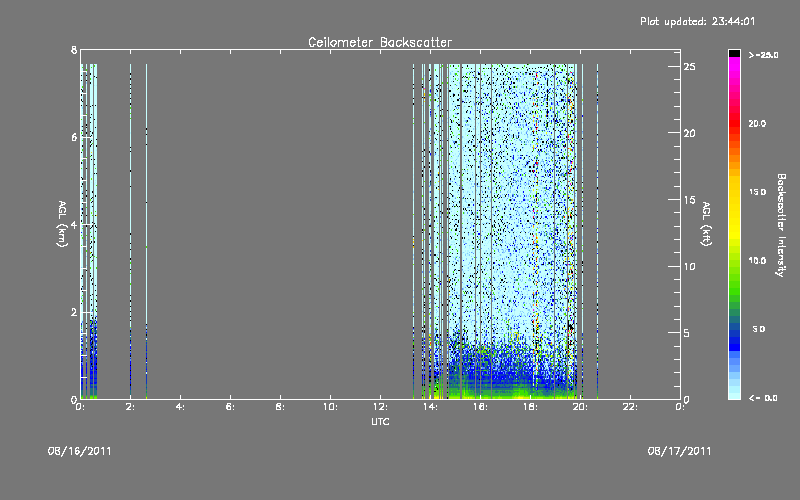The height and width of the screenshot is (500, 800).
Task: Click the thin data stripe at 2 UTC
Action: pyautogui.click(x=131, y=231)
